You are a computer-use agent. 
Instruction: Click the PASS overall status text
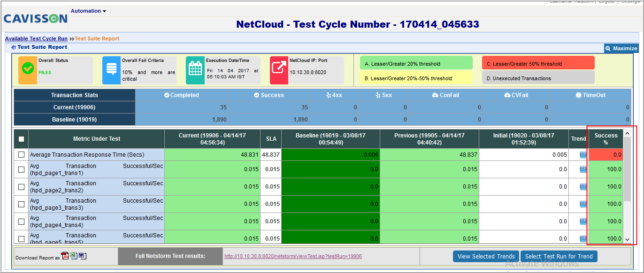(x=45, y=73)
